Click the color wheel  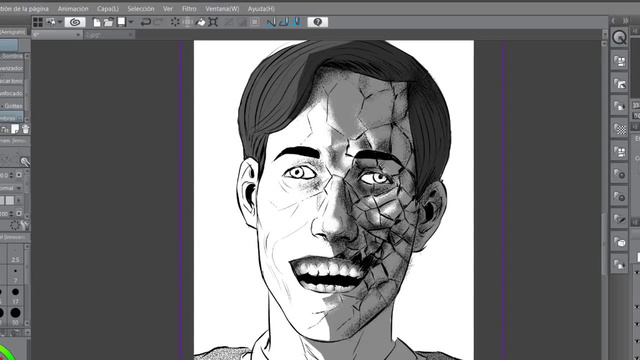(6, 353)
